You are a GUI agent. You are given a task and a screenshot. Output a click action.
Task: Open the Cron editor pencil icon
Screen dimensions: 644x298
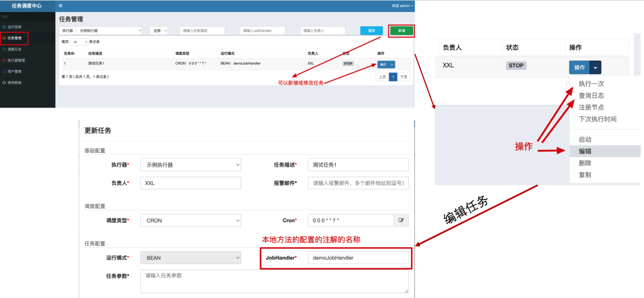tap(401, 220)
